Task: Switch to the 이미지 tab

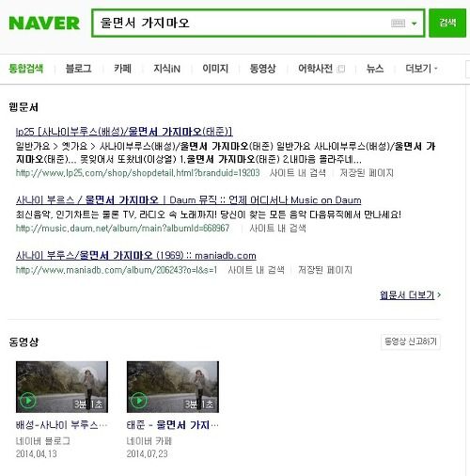Action: [215, 69]
